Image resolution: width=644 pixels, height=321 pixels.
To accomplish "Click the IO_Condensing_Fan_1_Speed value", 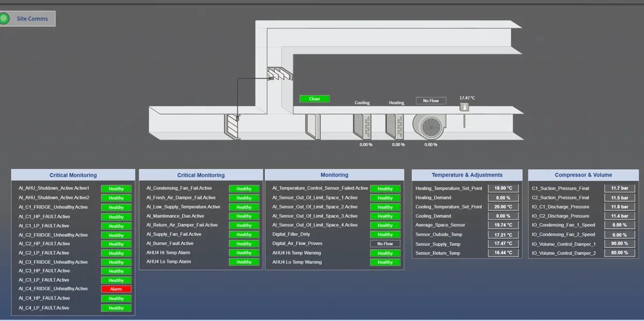I will (620, 225).
